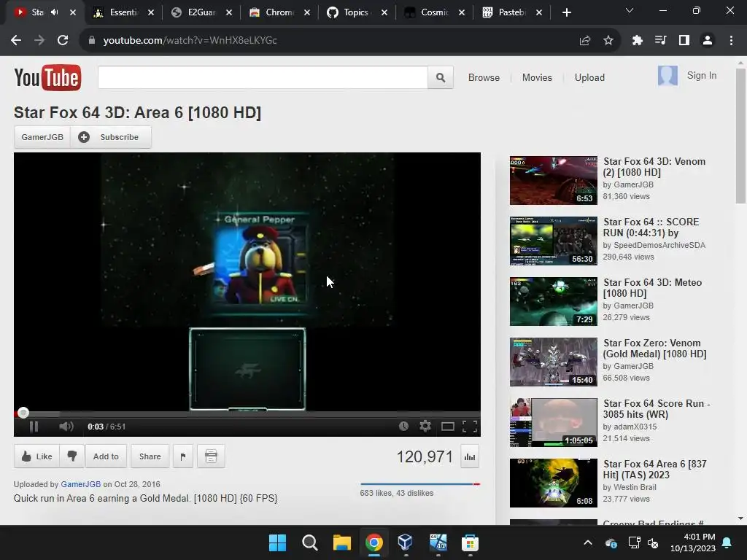This screenshot has width=747, height=560.
Task: Switch to the E2Guar tab
Action: [x=201, y=12]
